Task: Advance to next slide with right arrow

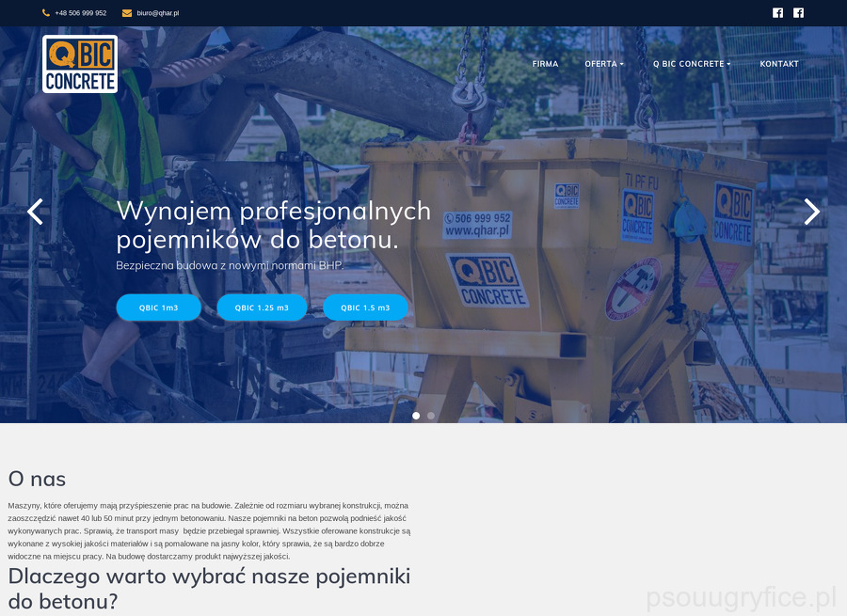Action: point(811,212)
